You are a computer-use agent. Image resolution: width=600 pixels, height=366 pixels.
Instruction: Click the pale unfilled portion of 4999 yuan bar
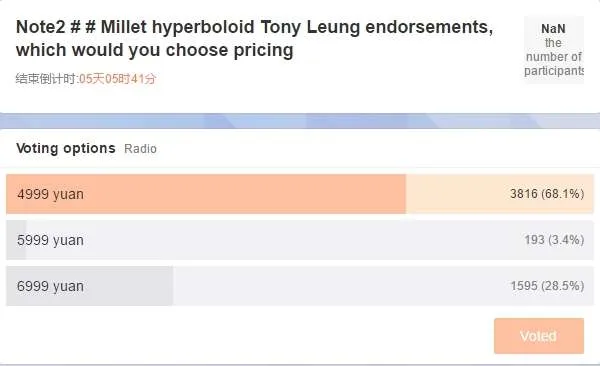500,194
